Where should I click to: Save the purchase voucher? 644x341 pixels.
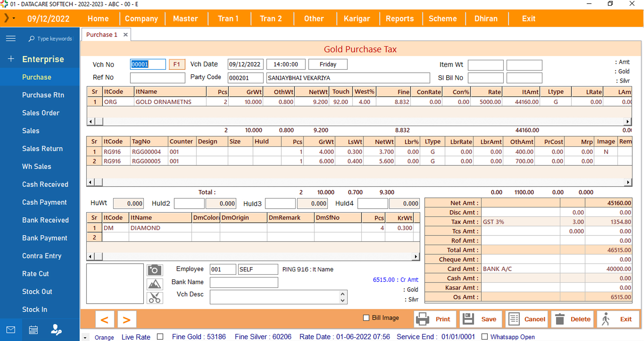click(x=481, y=319)
